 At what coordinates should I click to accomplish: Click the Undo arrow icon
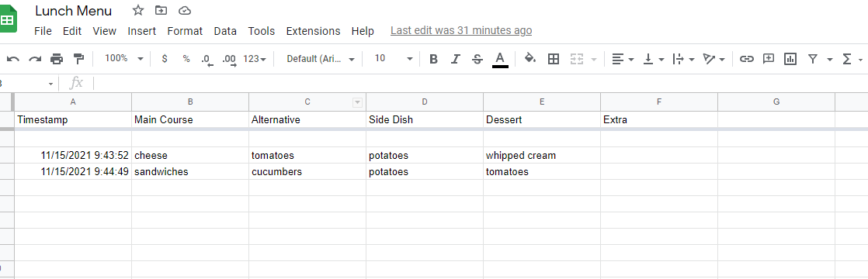pyautogui.click(x=12, y=59)
